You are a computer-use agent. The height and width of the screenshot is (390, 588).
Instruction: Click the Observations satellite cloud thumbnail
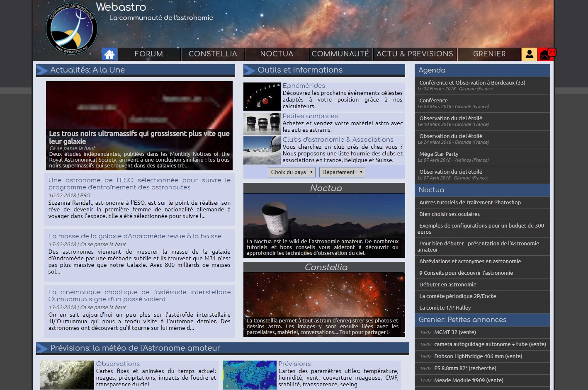point(67,375)
